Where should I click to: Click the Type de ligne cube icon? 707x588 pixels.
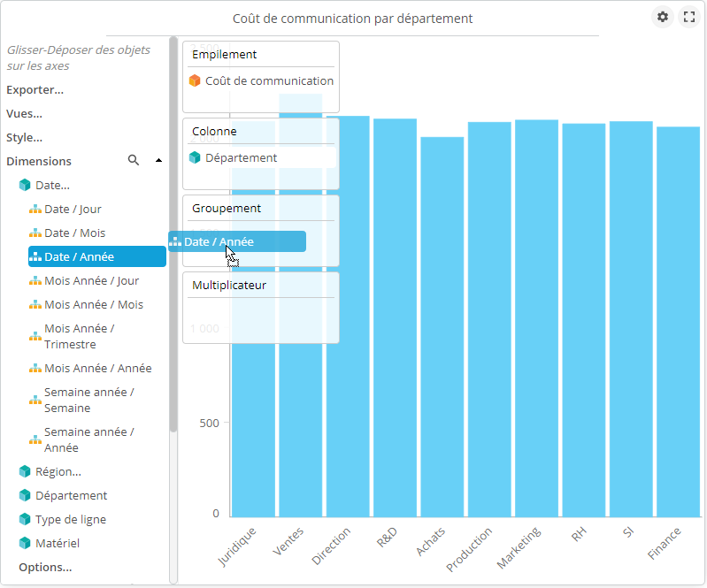tap(25, 520)
